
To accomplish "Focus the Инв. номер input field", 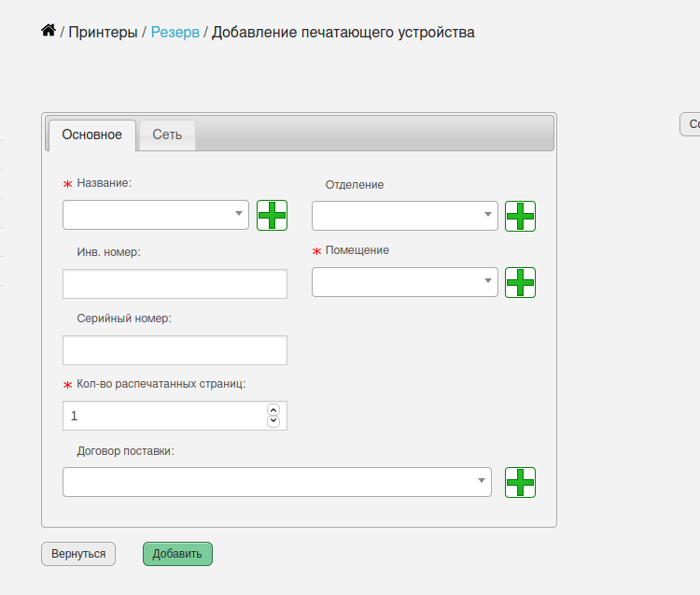I will point(175,284).
